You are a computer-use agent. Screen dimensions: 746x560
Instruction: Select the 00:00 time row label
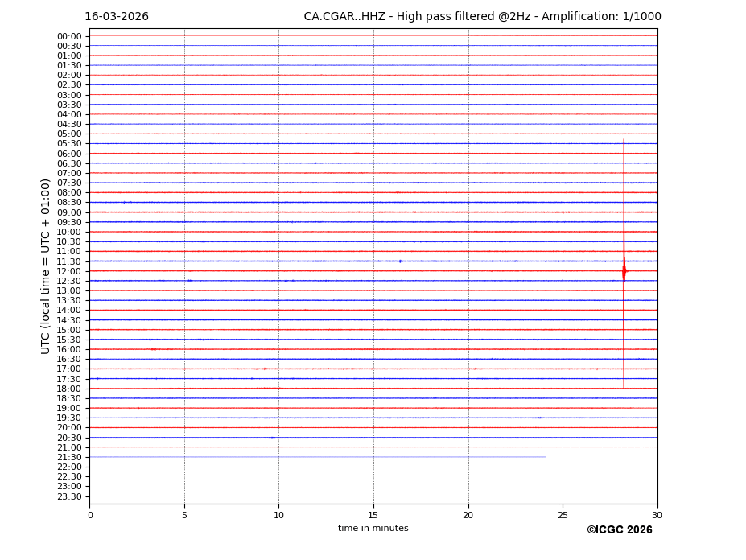point(69,36)
